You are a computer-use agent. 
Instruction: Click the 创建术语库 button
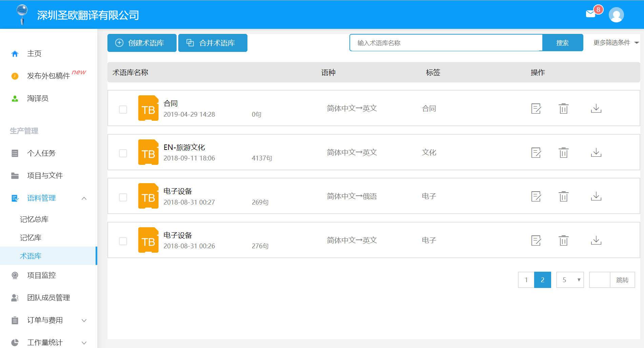click(x=142, y=43)
